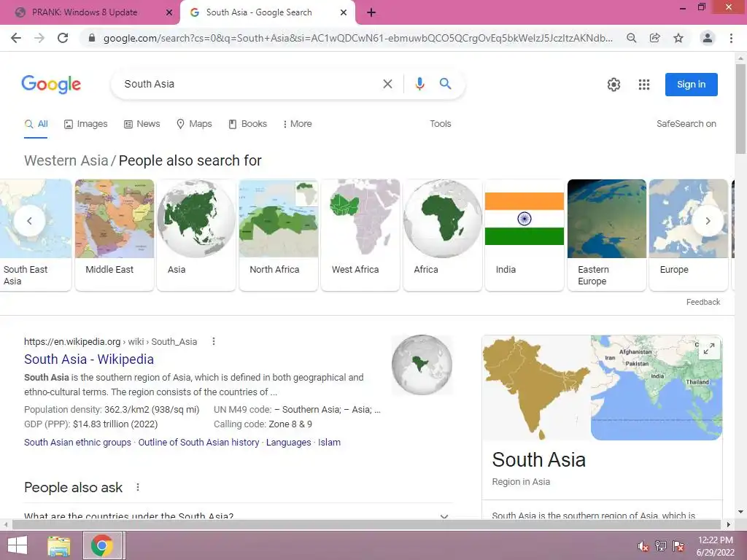Switch to Books results
The width and height of the screenshot is (747, 560).
(x=248, y=124)
